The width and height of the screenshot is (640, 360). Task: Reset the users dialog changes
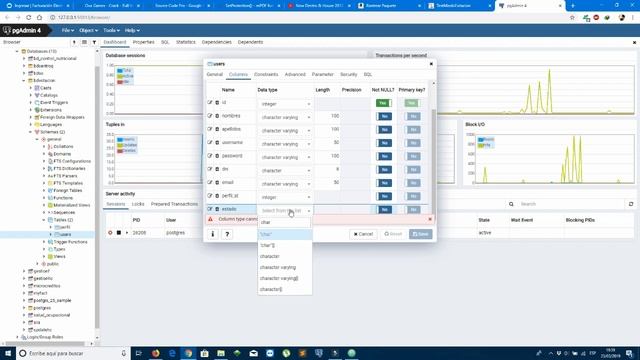[x=393, y=234]
